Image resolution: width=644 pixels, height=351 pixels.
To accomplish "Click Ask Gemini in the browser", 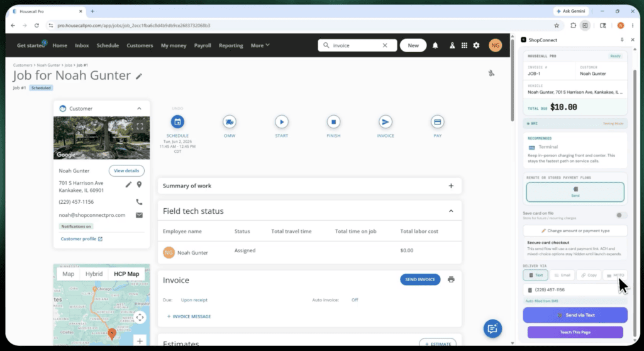I will (x=571, y=11).
